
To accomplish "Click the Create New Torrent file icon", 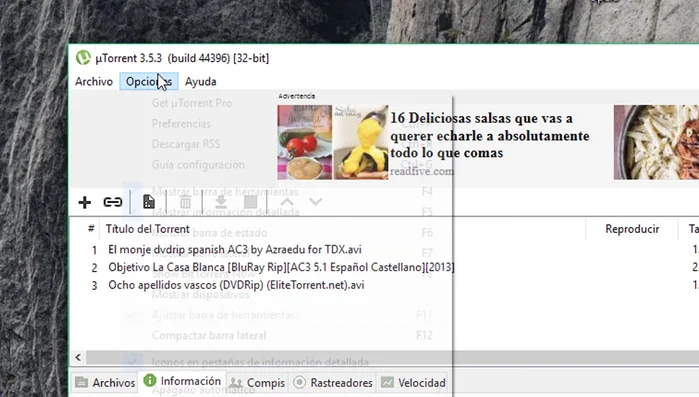I will 148,202.
